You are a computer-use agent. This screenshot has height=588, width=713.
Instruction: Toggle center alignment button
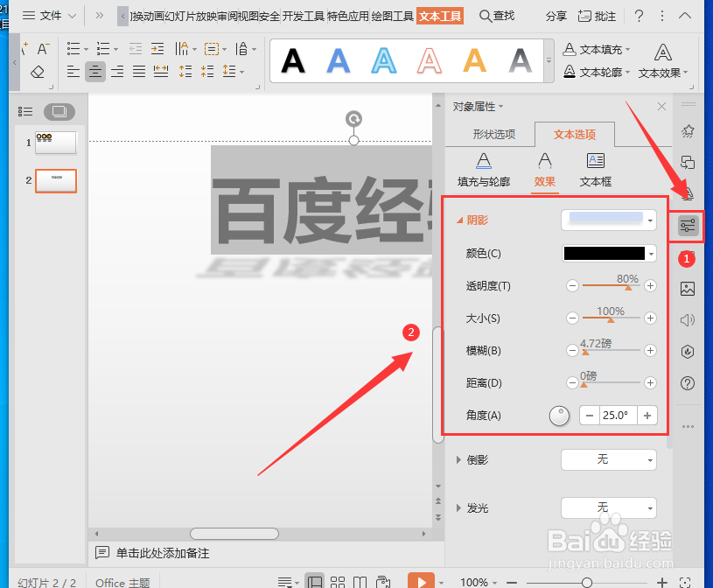pos(95,72)
